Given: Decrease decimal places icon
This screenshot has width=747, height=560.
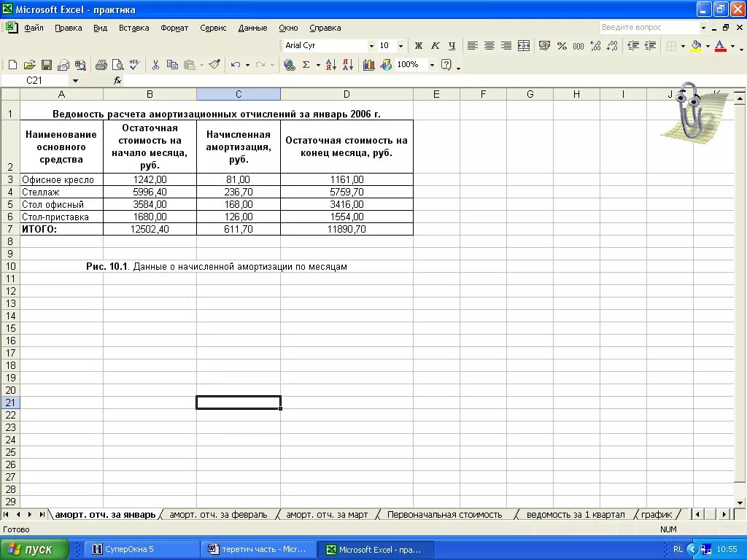Looking at the screenshot, I should tap(613, 46).
